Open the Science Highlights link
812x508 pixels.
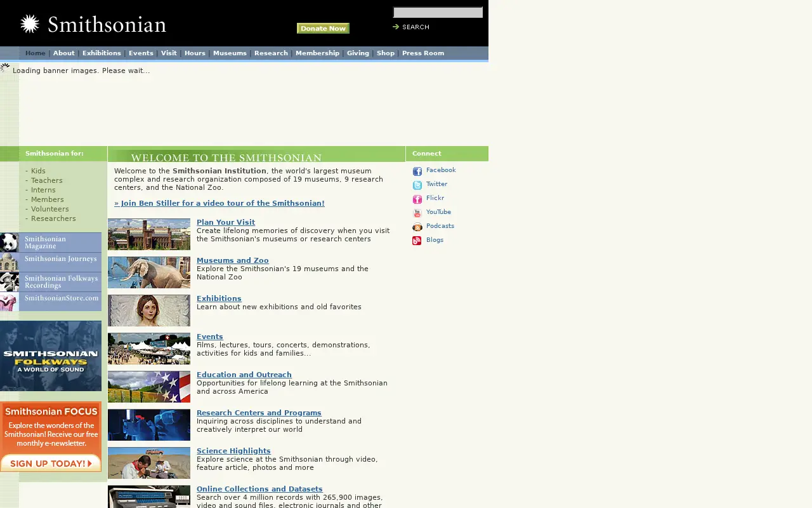tap(233, 451)
